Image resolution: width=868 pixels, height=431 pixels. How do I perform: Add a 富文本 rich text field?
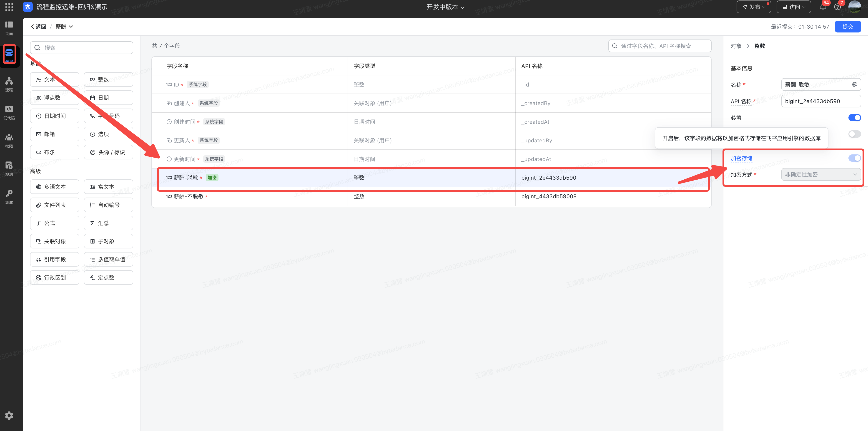tap(108, 187)
